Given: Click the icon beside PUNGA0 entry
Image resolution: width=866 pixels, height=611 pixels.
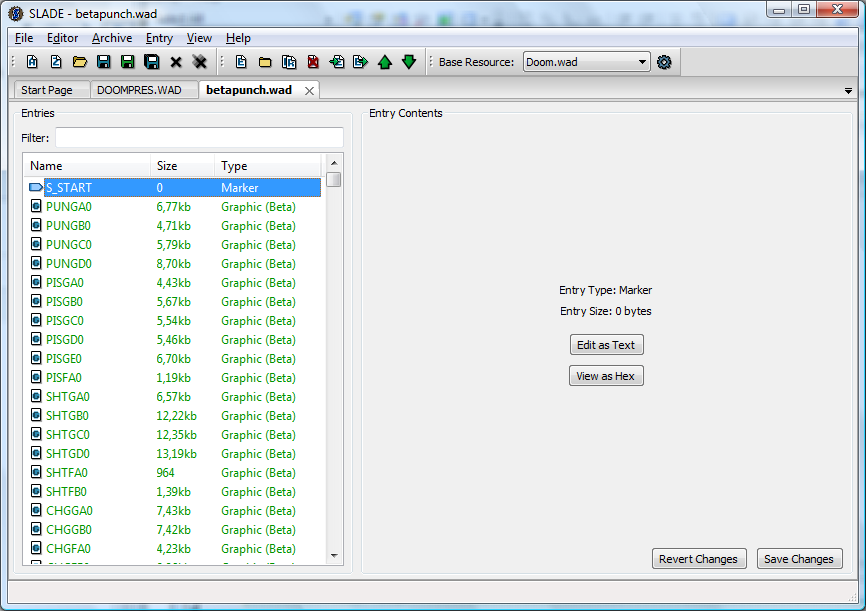Looking at the screenshot, I should click(x=36, y=207).
